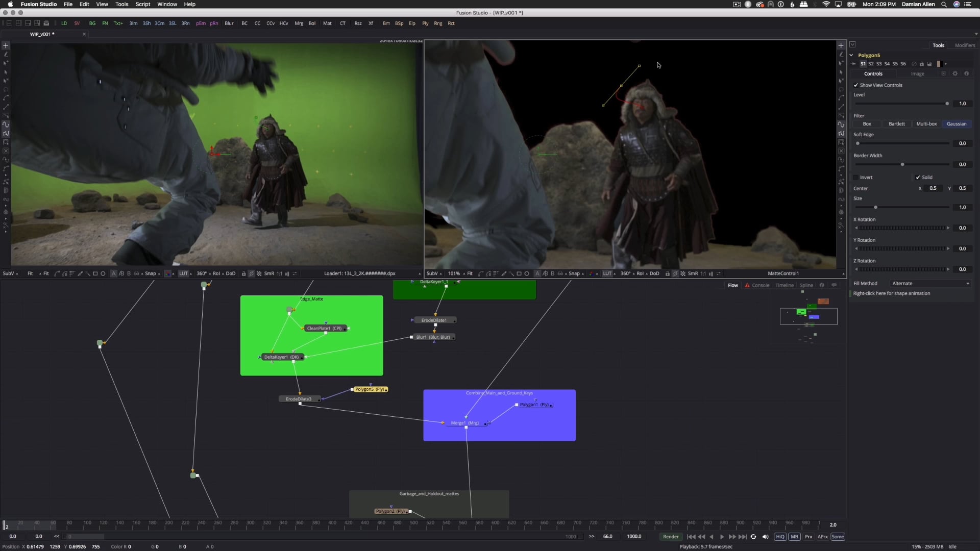Viewport: 980px width, 551px height.
Task: Insert a Text+ node from toolbar
Action: [118, 23]
